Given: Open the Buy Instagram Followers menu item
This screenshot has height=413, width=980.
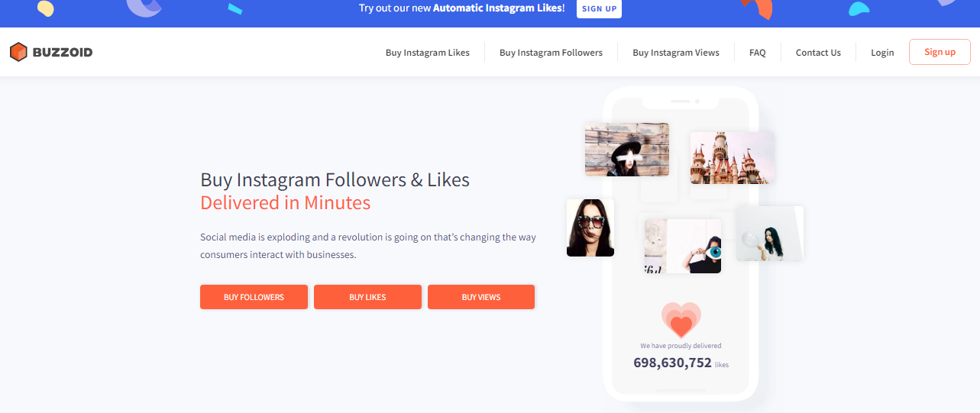Looking at the screenshot, I should (551, 53).
